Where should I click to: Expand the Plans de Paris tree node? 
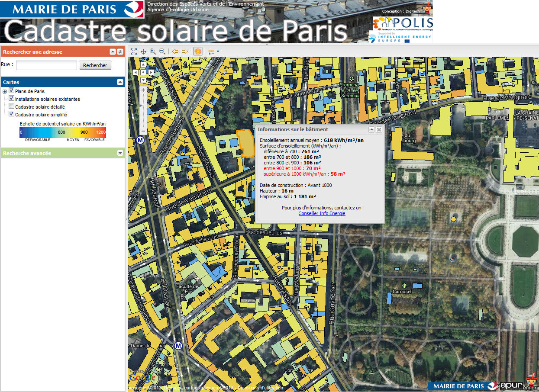5,91
